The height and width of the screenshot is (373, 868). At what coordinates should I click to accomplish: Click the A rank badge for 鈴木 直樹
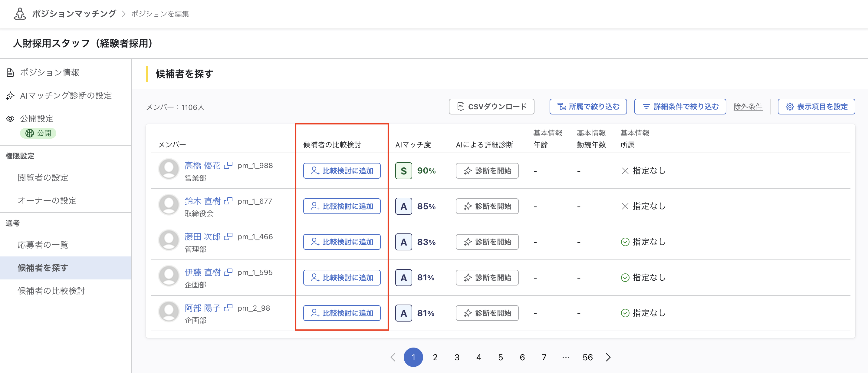tap(403, 206)
